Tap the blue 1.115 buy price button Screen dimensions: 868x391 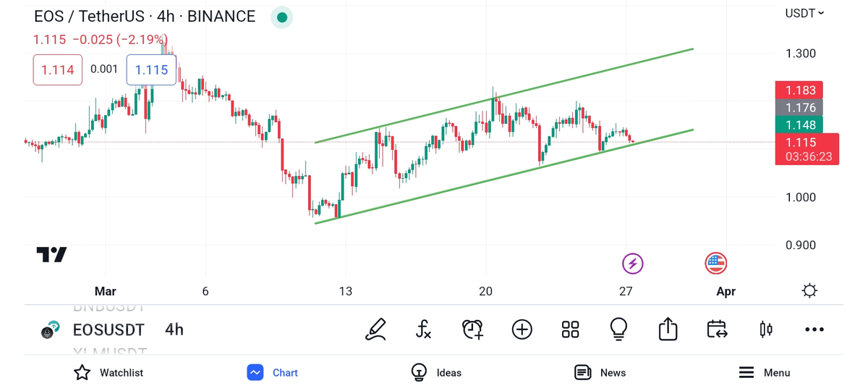pyautogui.click(x=151, y=70)
